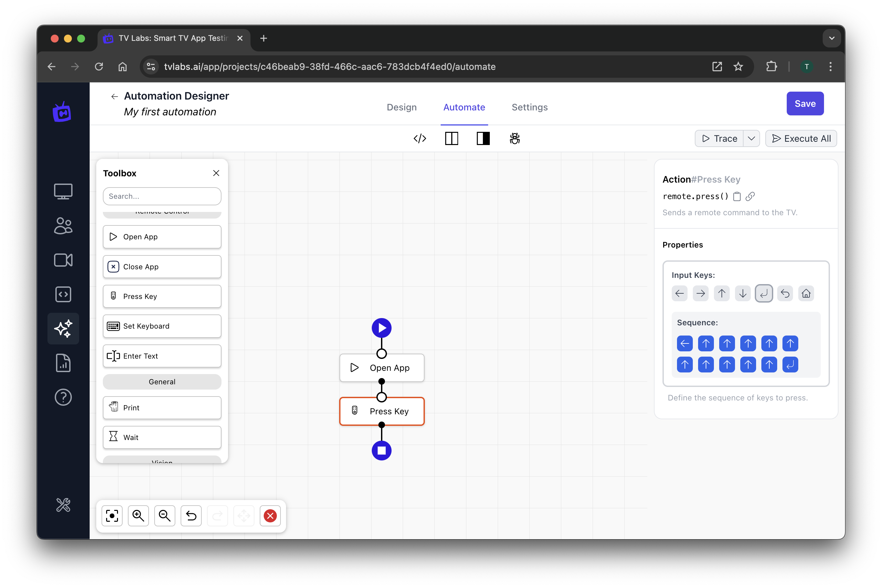The height and width of the screenshot is (588, 882).
Task: Switch to the Design tab
Action: 402,107
